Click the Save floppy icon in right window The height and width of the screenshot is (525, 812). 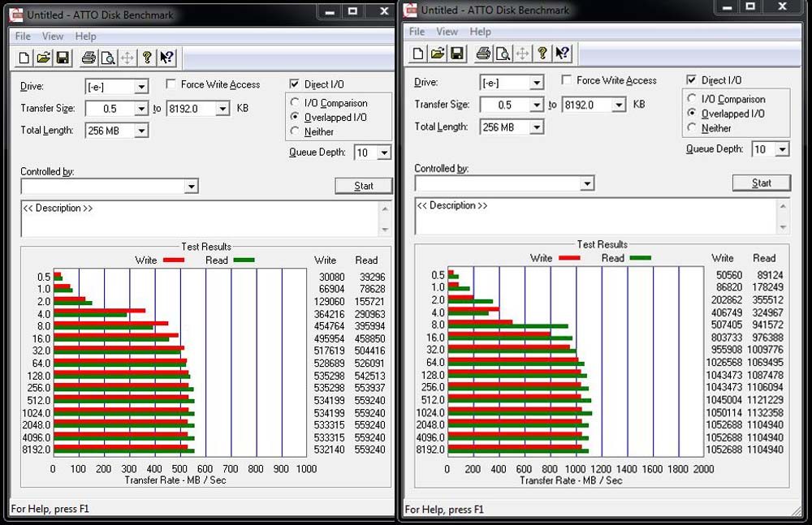click(x=457, y=54)
